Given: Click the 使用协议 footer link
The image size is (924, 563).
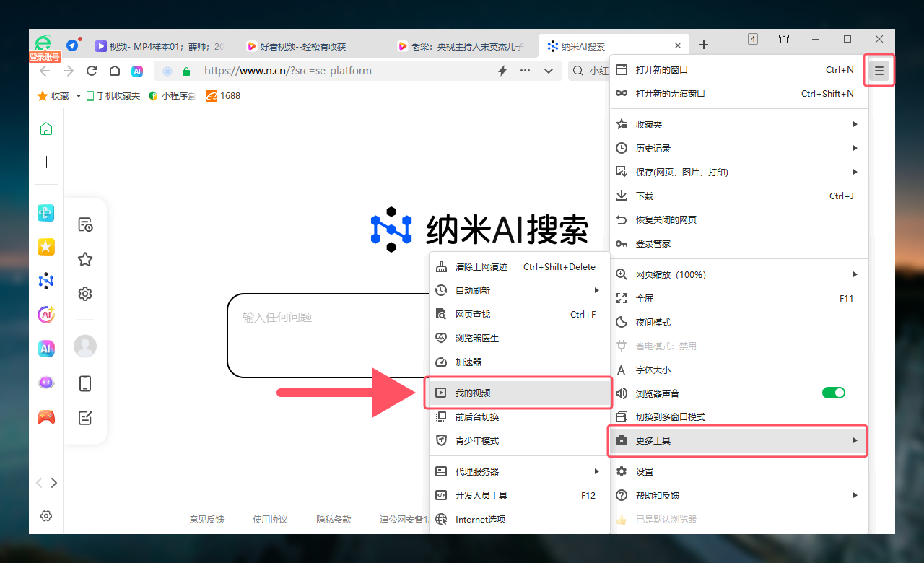Looking at the screenshot, I should pyautogui.click(x=270, y=519).
